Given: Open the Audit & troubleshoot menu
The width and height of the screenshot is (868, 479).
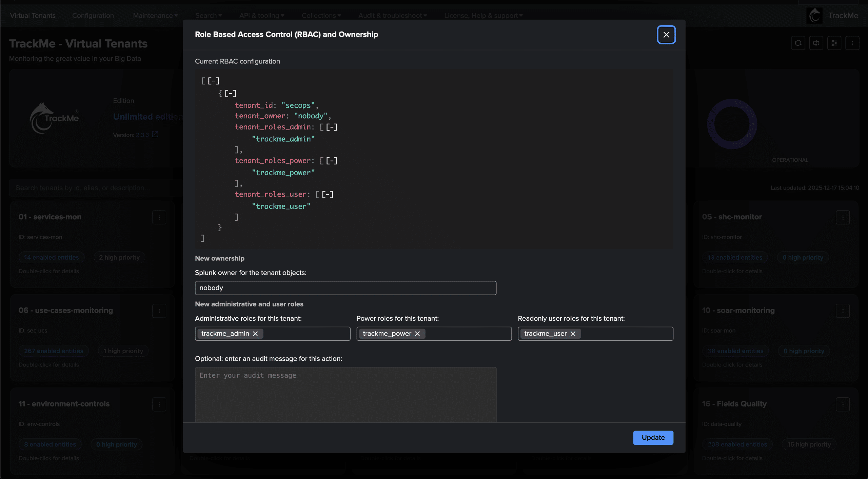Looking at the screenshot, I should click(x=392, y=16).
